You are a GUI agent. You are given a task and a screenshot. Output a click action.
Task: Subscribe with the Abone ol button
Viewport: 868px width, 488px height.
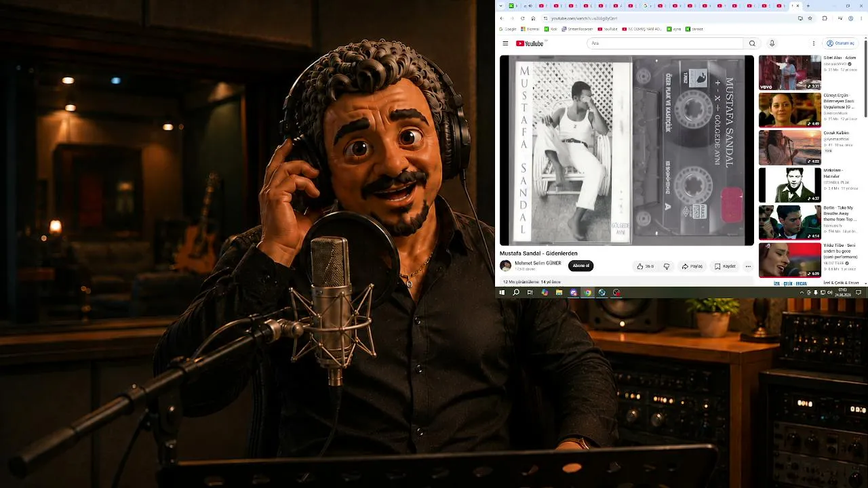pos(580,266)
